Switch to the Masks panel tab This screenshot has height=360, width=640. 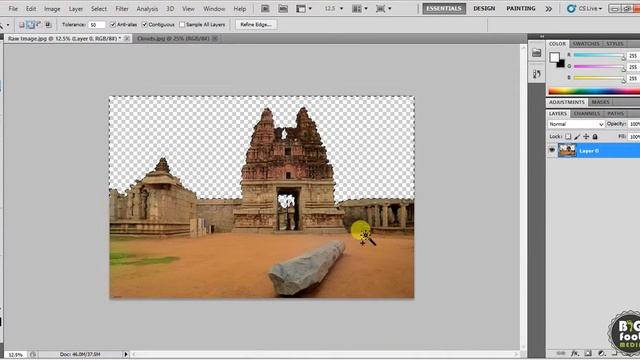(600, 102)
